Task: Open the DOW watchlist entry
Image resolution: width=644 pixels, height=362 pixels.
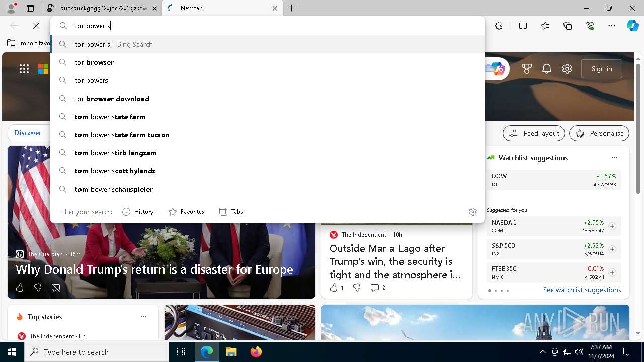Action: tap(554, 180)
